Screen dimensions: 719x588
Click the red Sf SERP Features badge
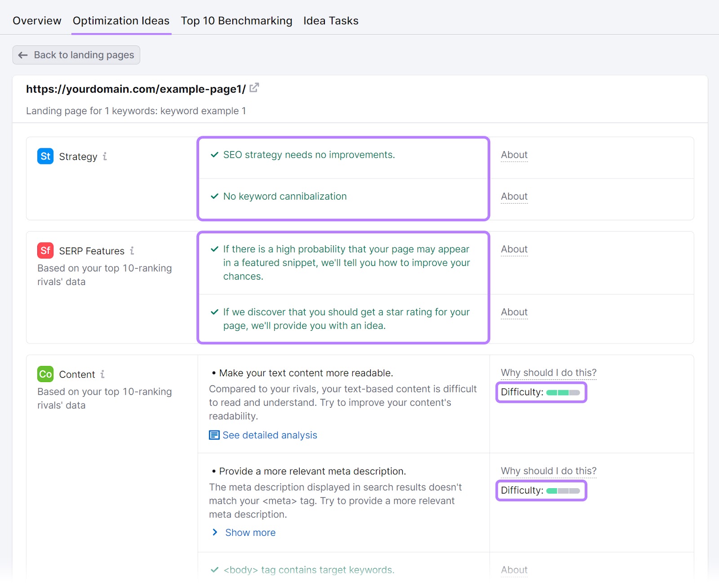[45, 250]
